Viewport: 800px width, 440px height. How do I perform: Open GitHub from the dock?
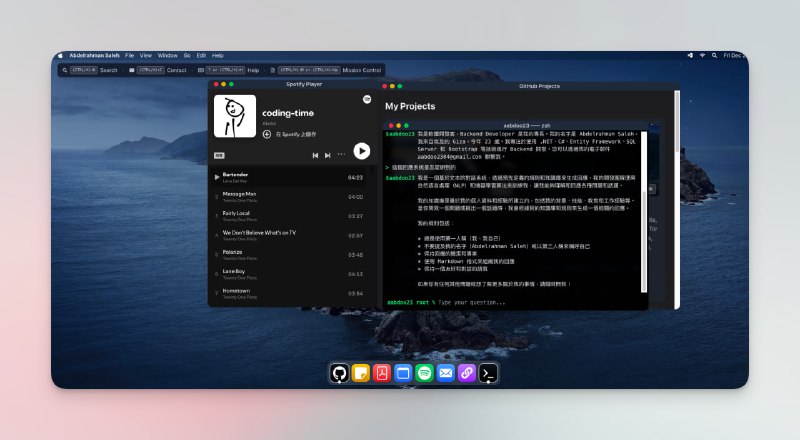[339, 373]
